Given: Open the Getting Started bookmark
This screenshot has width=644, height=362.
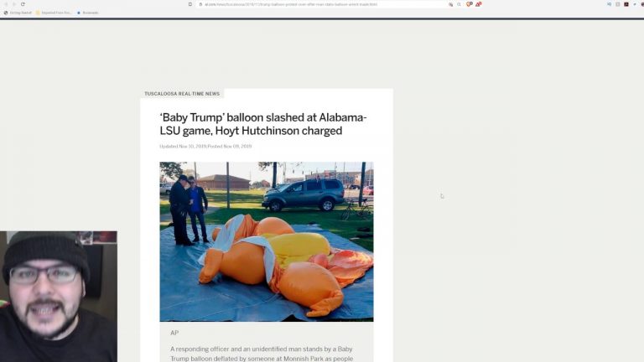Looking at the screenshot, I should coord(18,13).
